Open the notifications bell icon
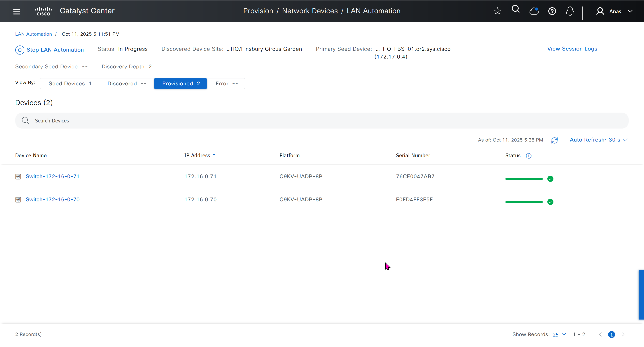 [x=570, y=11]
